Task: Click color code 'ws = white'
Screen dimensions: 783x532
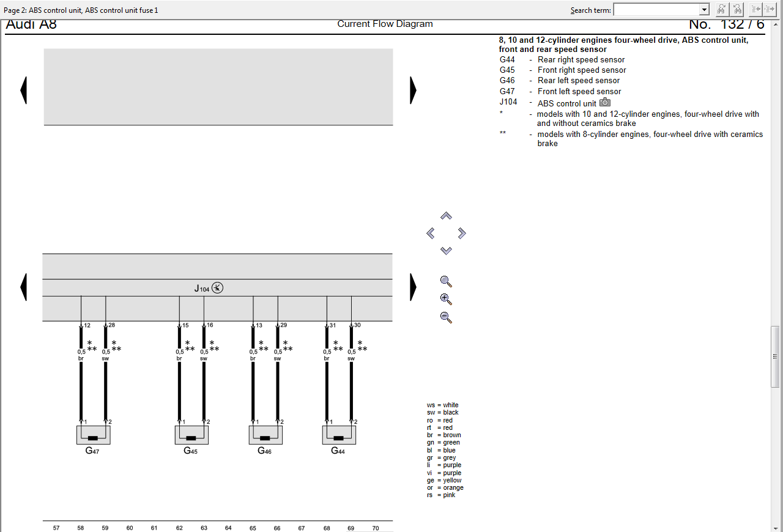Action: (442, 405)
